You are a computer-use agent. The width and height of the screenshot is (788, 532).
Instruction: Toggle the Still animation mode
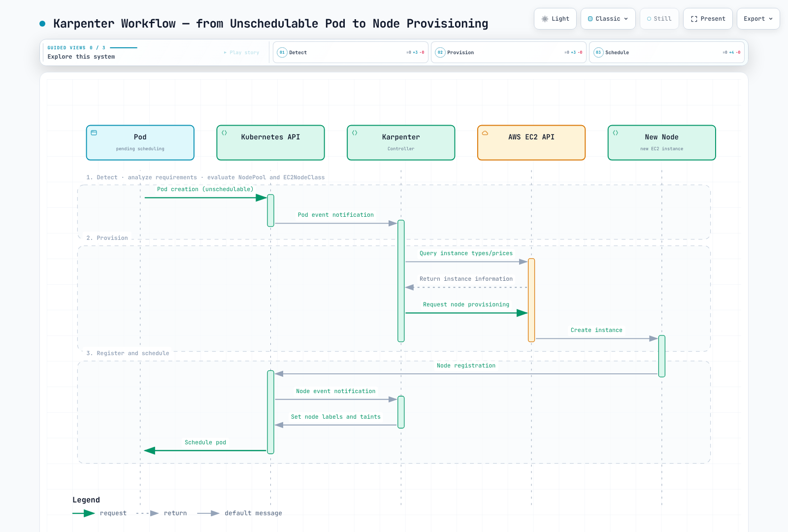(659, 19)
